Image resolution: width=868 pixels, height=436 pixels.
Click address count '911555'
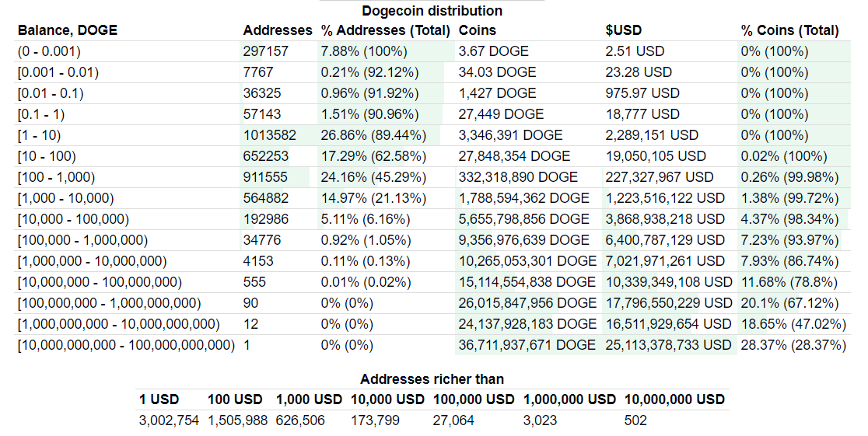[266, 178]
